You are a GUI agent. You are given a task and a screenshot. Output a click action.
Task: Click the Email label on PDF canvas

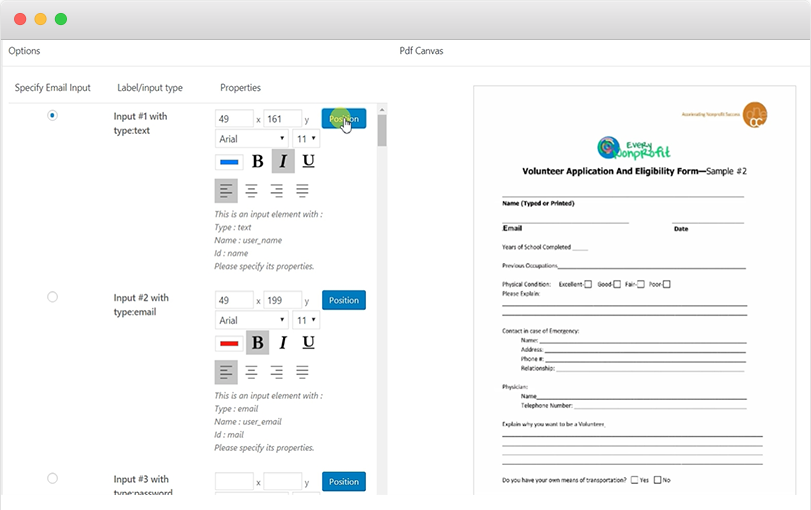click(512, 228)
